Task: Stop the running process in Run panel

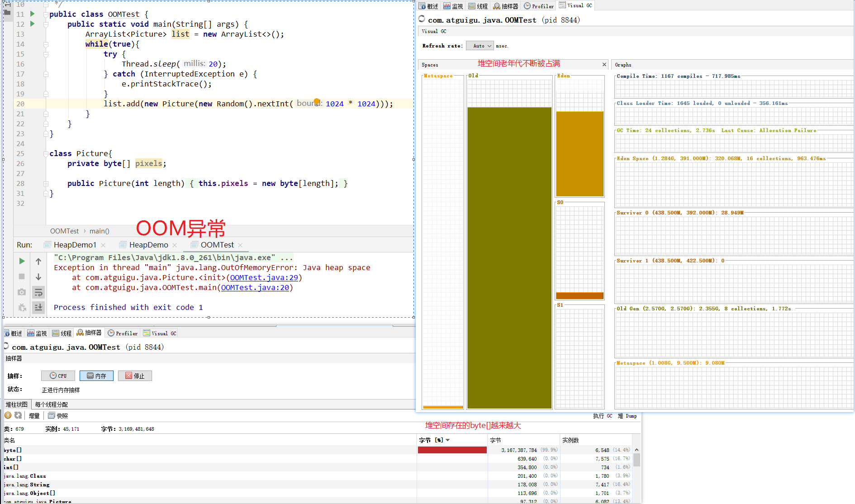Action: tap(22, 276)
